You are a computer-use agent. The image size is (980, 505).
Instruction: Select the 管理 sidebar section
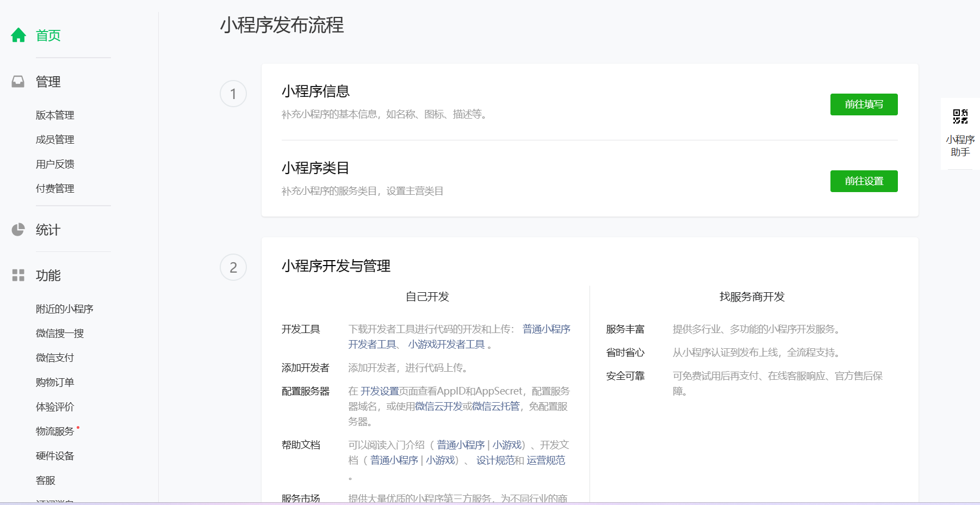coord(48,82)
